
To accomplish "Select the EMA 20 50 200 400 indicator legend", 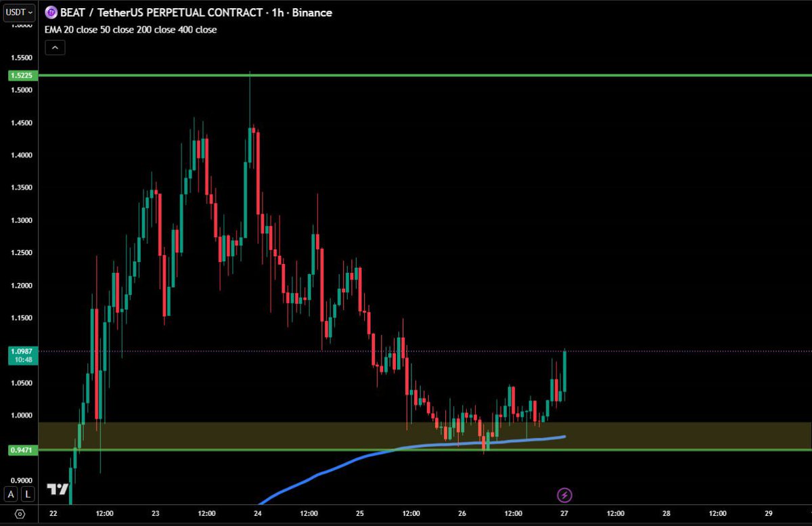I will click(x=131, y=30).
